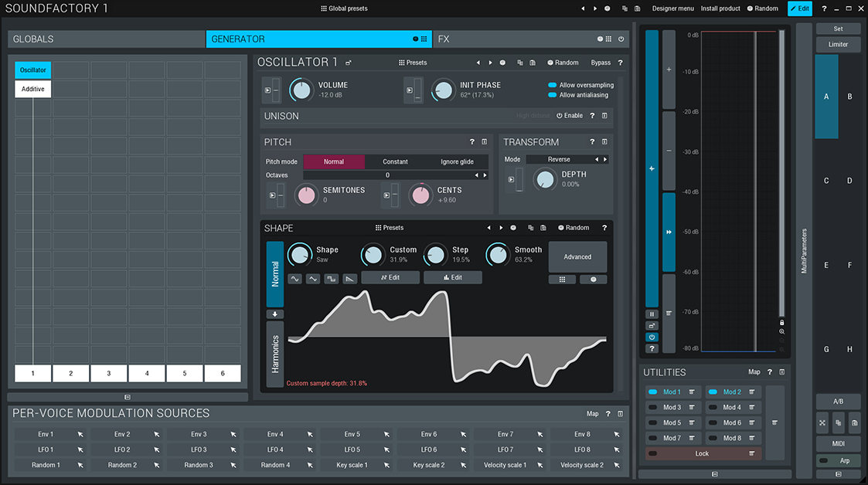The image size is (868, 485).
Task: Click the meter lock icon
Action: click(782, 322)
